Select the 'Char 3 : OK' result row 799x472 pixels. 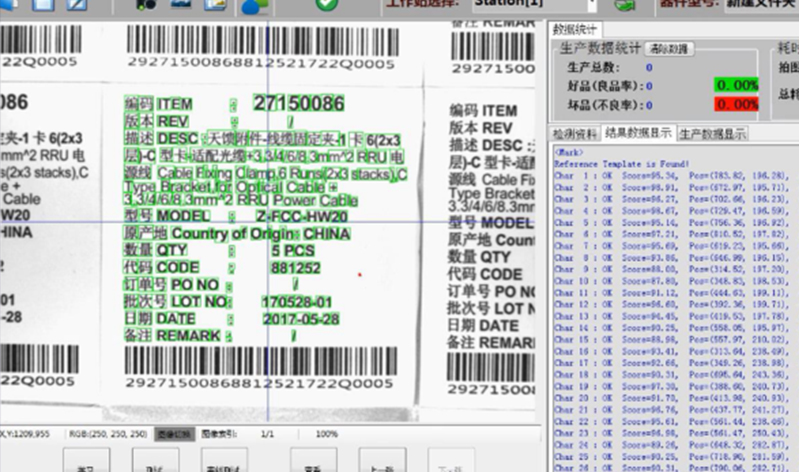672,199
